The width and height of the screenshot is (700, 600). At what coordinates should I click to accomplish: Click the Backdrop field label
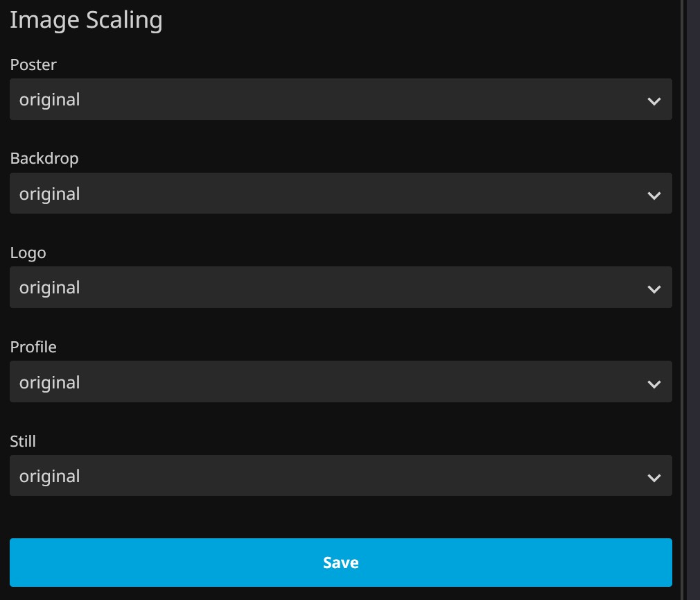(x=44, y=158)
